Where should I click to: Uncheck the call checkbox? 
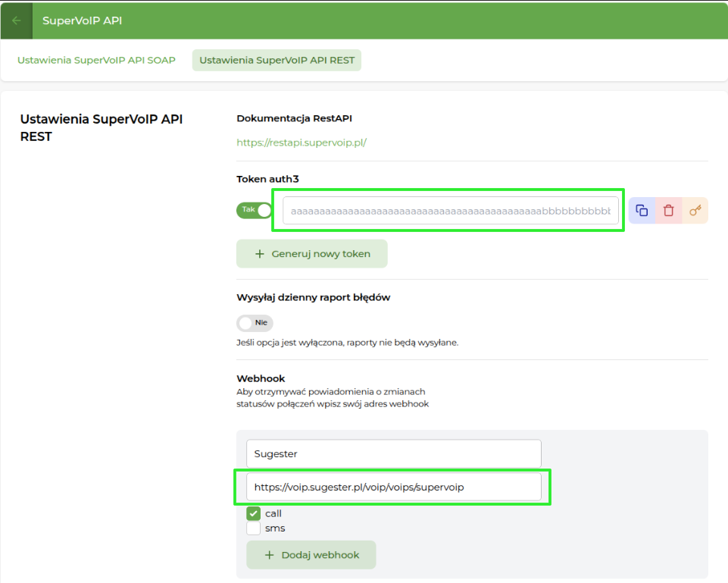point(254,514)
